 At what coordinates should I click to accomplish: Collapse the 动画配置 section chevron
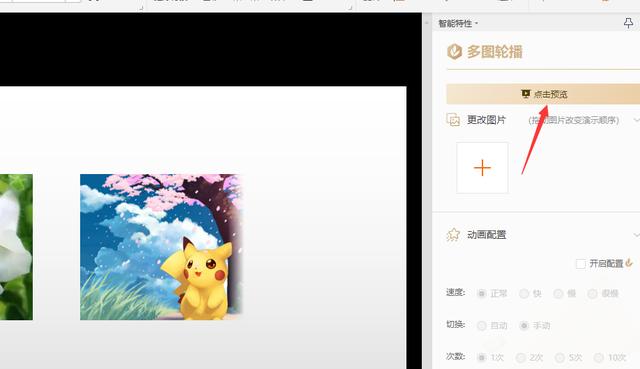pyautogui.click(x=636, y=235)
